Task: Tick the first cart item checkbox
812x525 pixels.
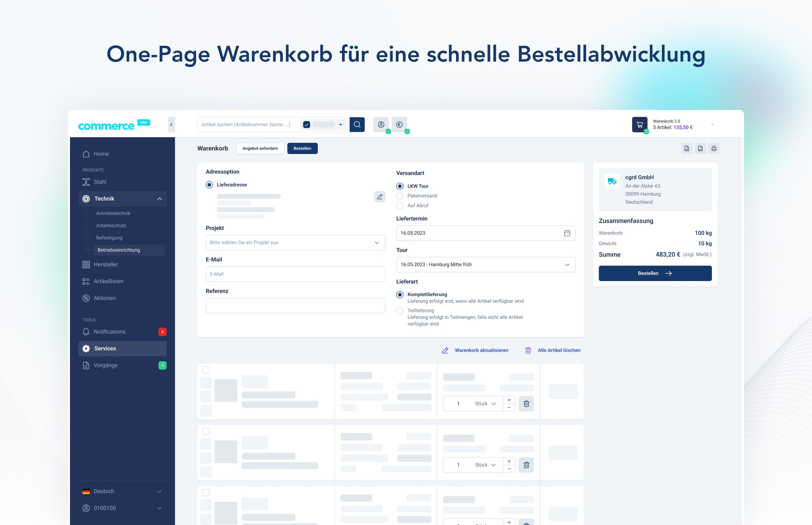Action: [206, 370]
